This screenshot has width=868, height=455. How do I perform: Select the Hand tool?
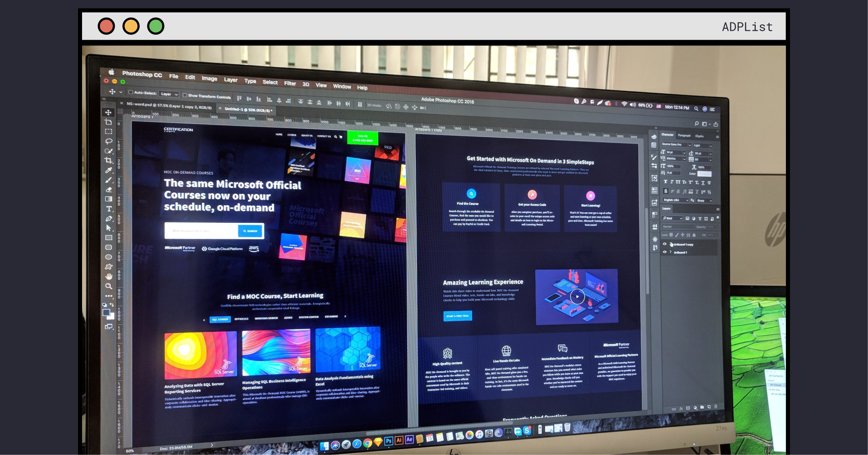click(x=108, y=277)
